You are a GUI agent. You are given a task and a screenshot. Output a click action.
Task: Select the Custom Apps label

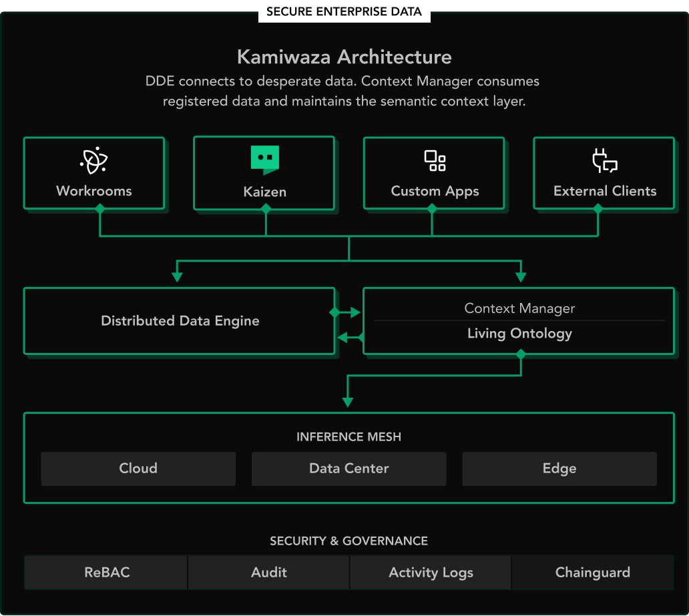[435, 191]
